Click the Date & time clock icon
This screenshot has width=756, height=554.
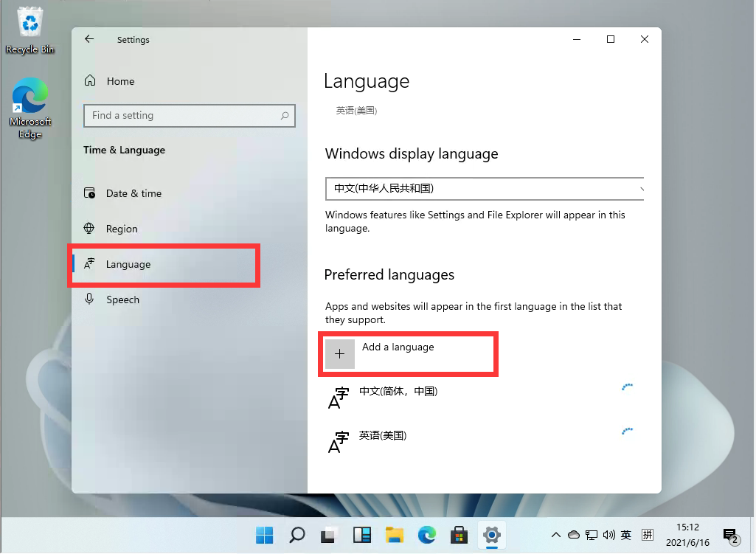coord(91,193)
